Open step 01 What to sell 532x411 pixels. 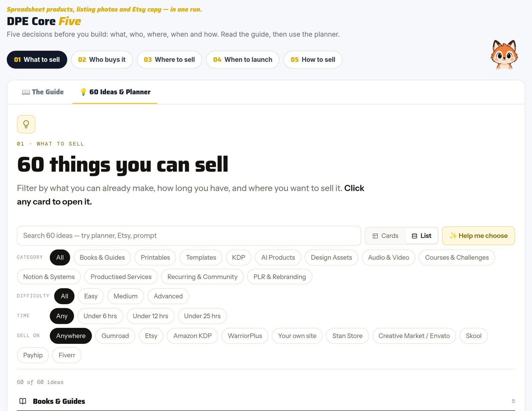37,60
